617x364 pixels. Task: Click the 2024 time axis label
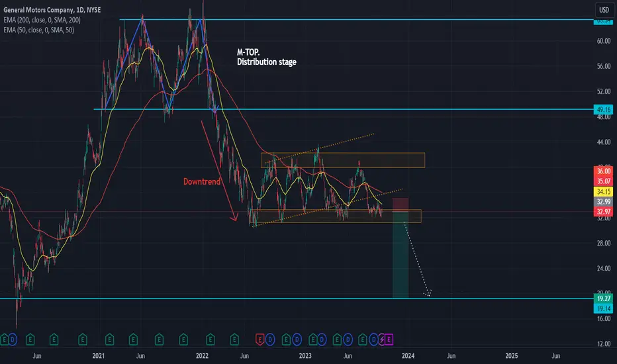pos(408,356)
